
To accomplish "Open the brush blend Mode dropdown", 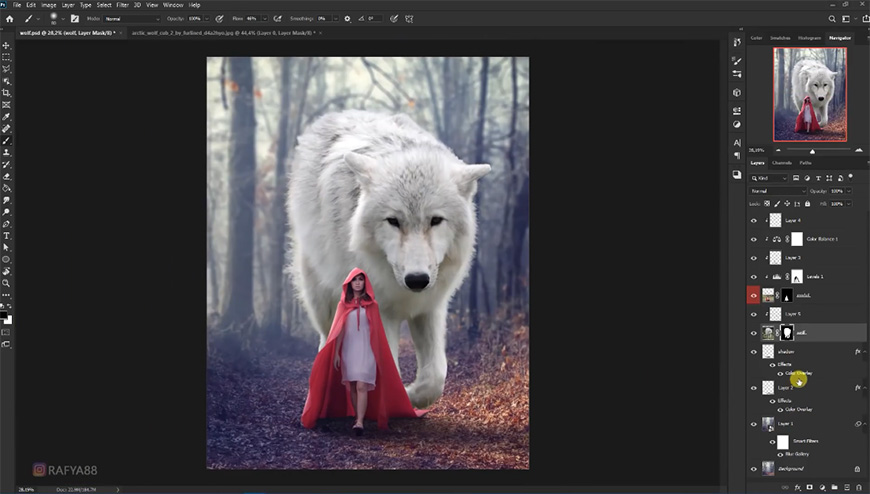I will click(132, 19).
